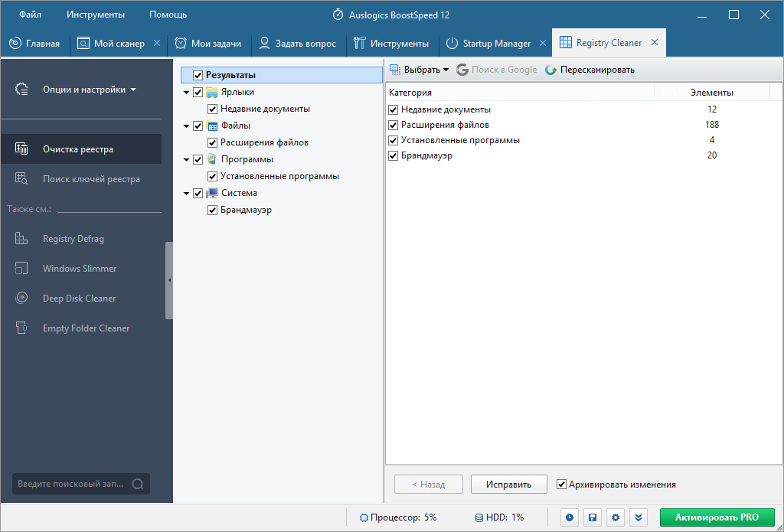Click the floppy disk save icon in status bar
The height and width of the screenshot is (532, 784).
pos(593,517)
